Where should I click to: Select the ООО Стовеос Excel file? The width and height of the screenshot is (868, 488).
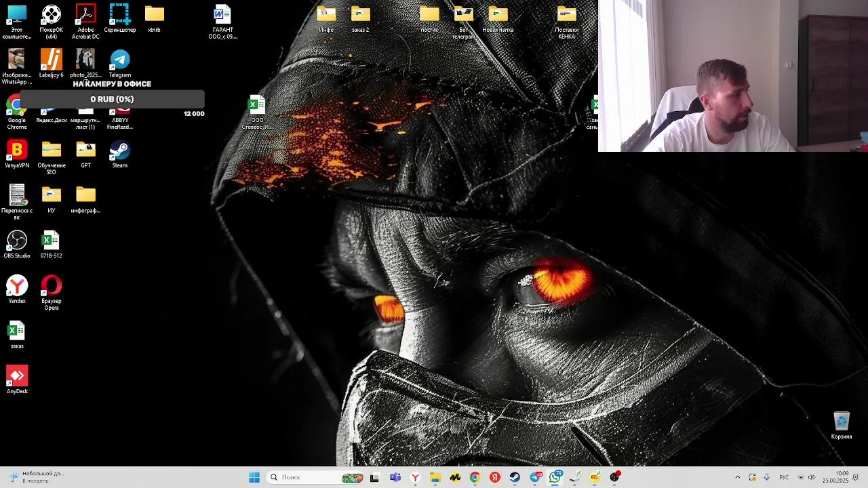point(257,113)
